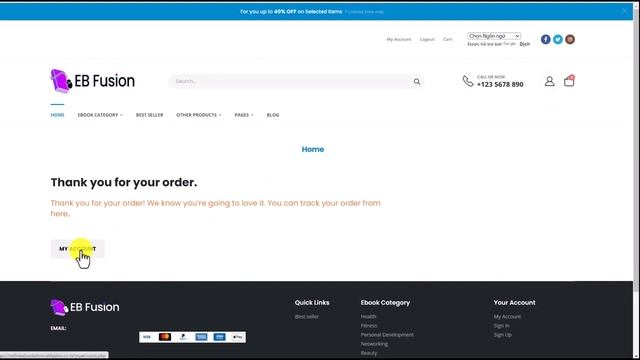Image resolution: width=640 pixels, height=360 pixels.
Task: Click the My Account button below the thank you message
Action: pos(78,249)
